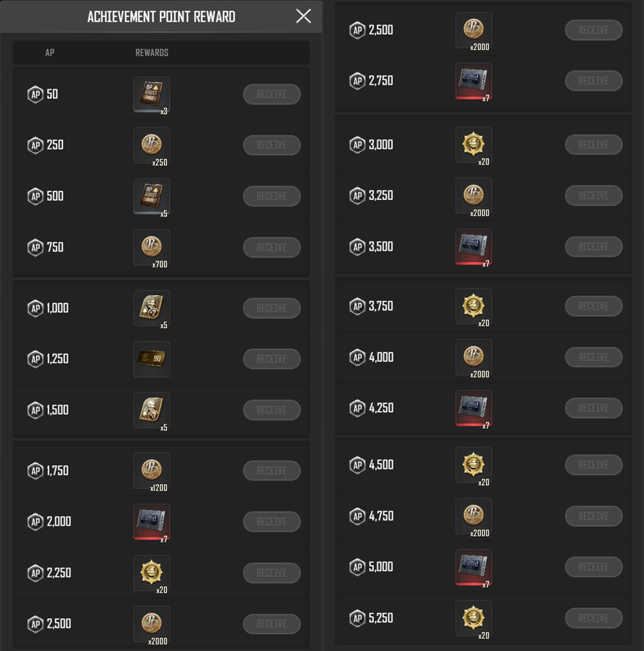Claim the 3,750 AP medal reward
The image size is (644, 651).
593,306
